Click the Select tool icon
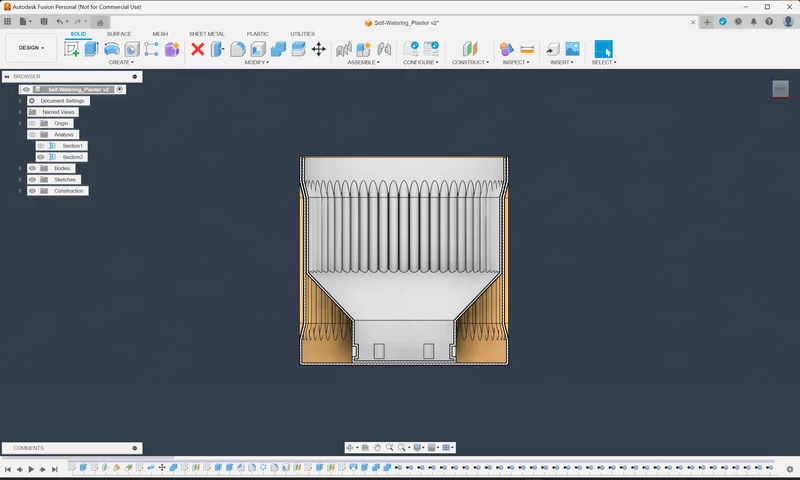This screenshot has width=800, height=480. 604,49
